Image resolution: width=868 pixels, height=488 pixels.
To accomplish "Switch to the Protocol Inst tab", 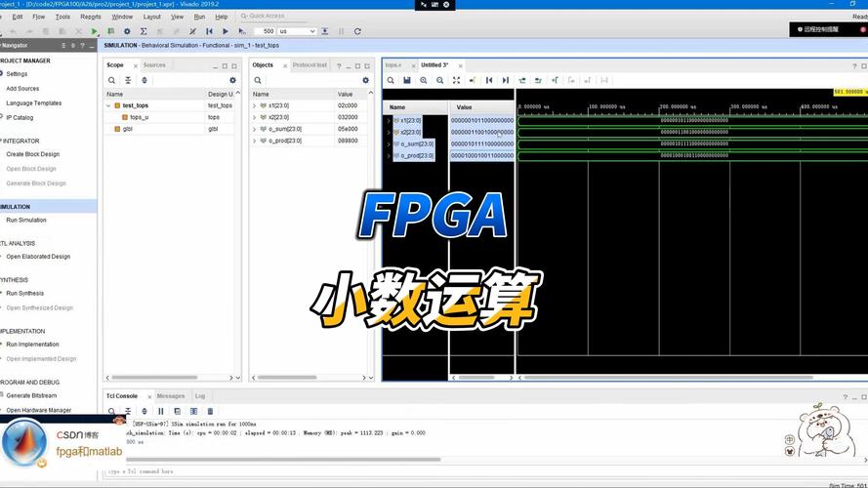I will (x=310, y=65).
